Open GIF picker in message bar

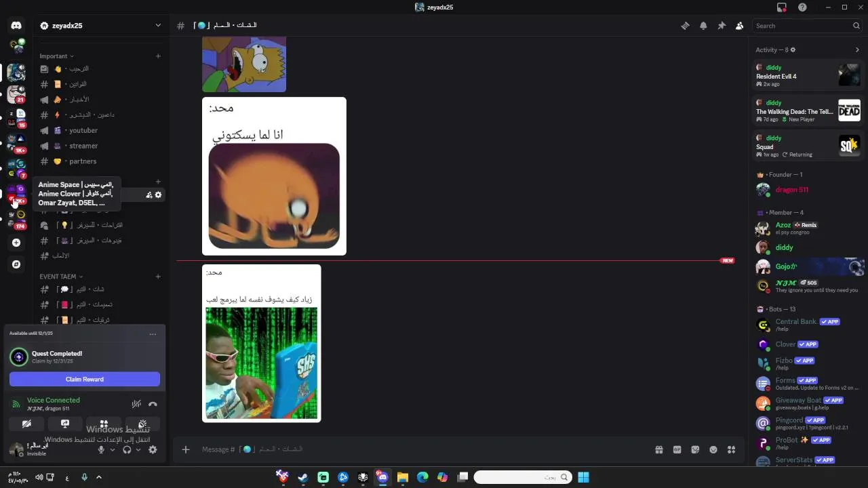point(677,449)
